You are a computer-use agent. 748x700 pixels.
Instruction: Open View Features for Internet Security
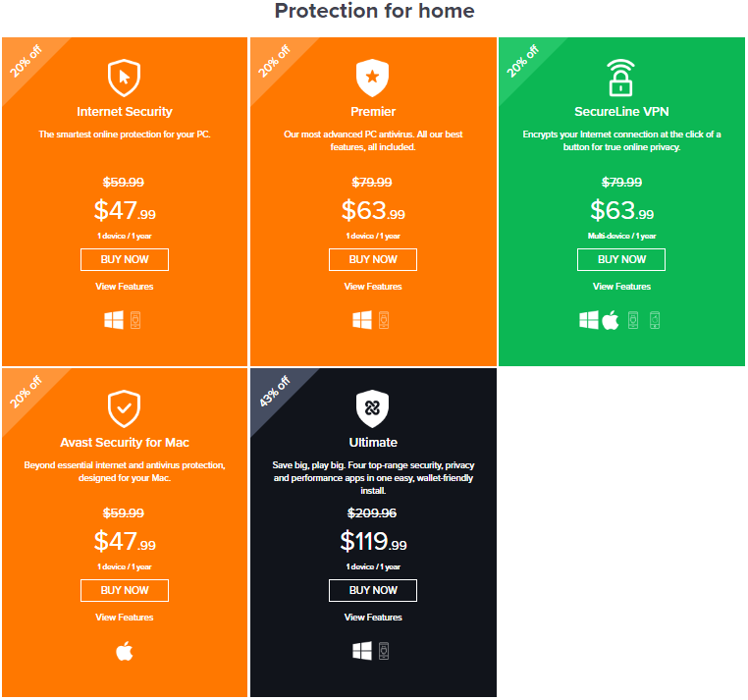(x=125, y=287)
